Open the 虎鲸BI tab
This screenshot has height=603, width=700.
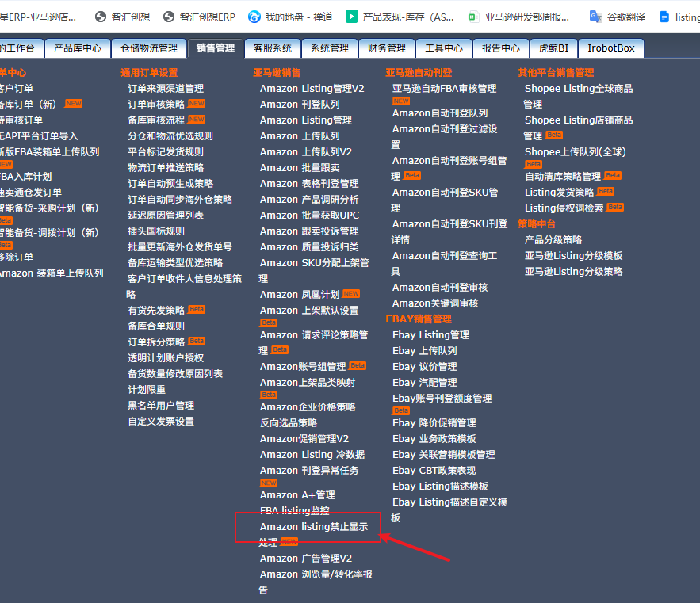coord(554,48)
